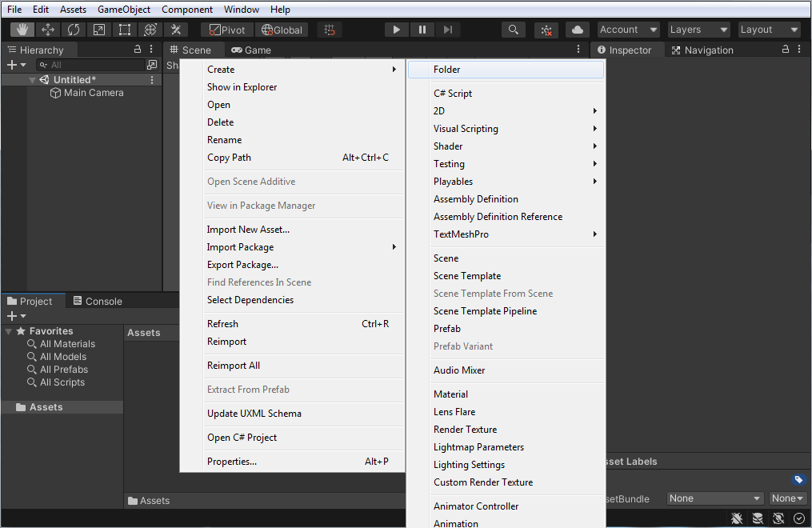Switch to the Game tab
This screenshot has height=528, width=812.
pos(258,49)
